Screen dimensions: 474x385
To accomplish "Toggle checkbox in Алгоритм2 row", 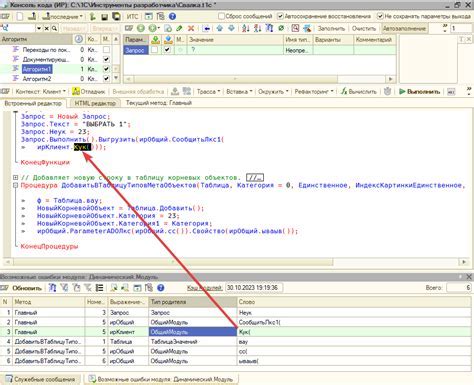I will (106, 79).
